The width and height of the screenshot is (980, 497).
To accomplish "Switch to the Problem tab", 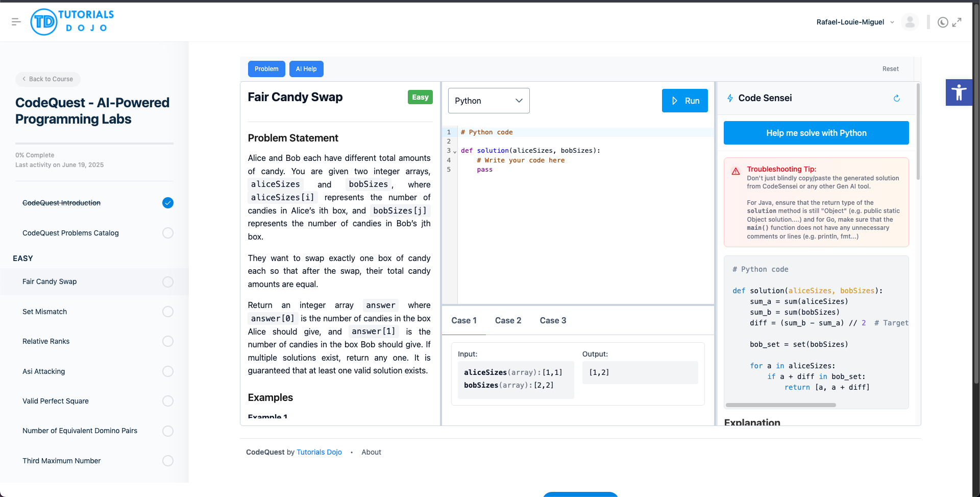I will tap(266, 69).
